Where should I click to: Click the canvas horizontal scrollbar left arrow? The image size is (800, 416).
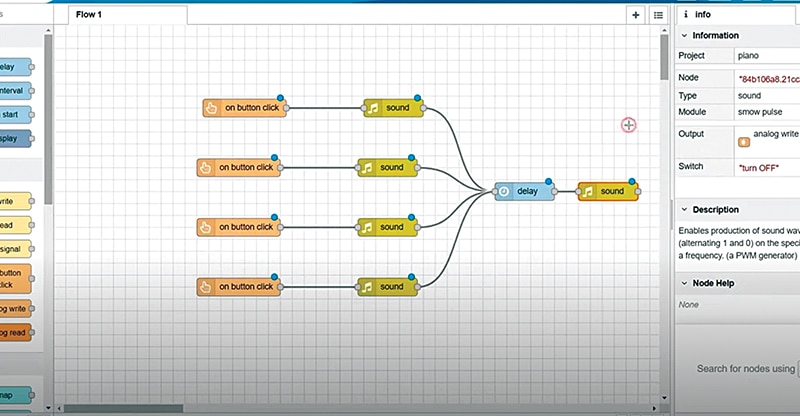point(59,408)
